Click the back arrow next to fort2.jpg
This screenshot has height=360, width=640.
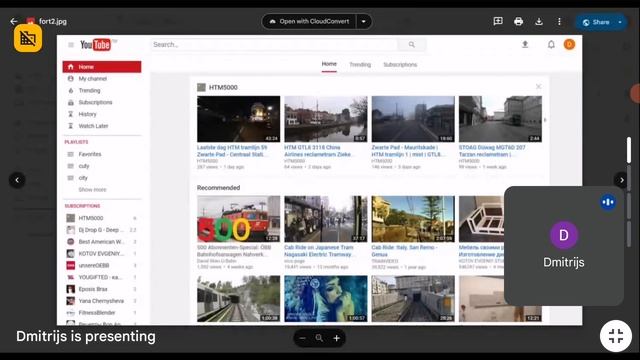[x=14, y=21]
